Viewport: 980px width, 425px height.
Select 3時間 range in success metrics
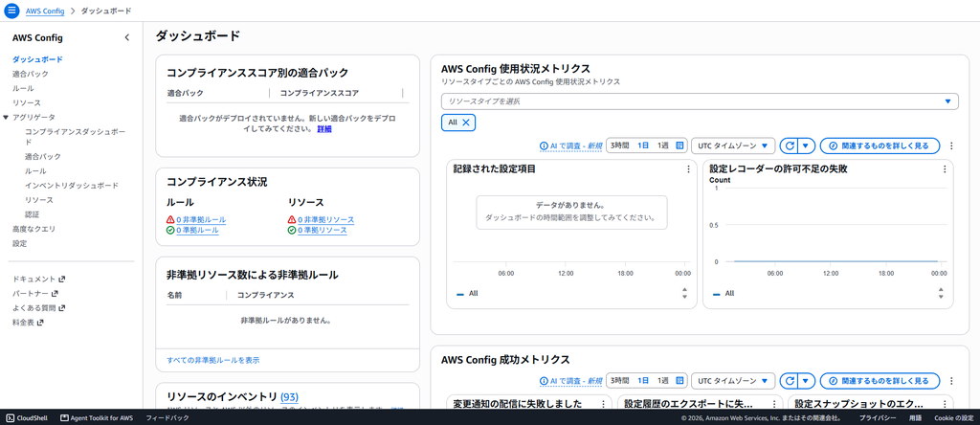coord(619,381)
